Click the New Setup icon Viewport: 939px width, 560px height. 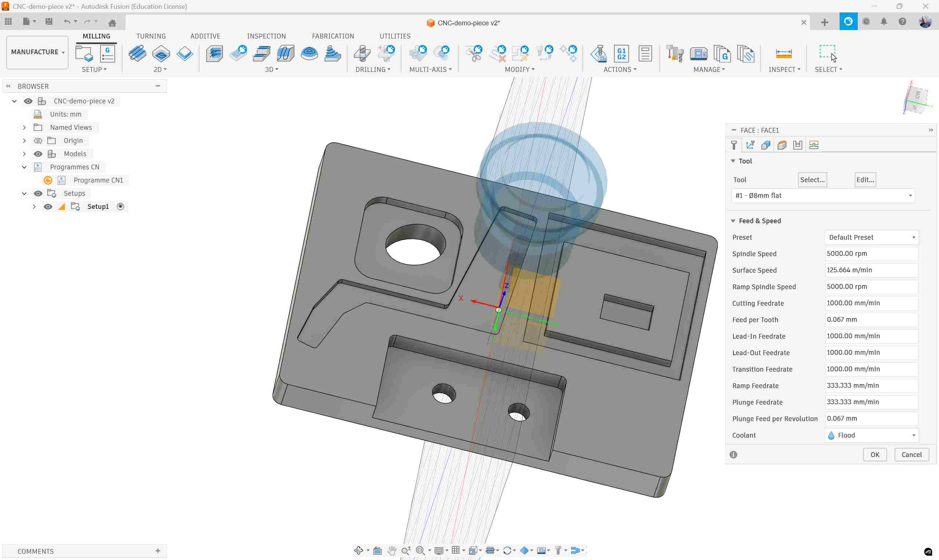pos(84,54)
